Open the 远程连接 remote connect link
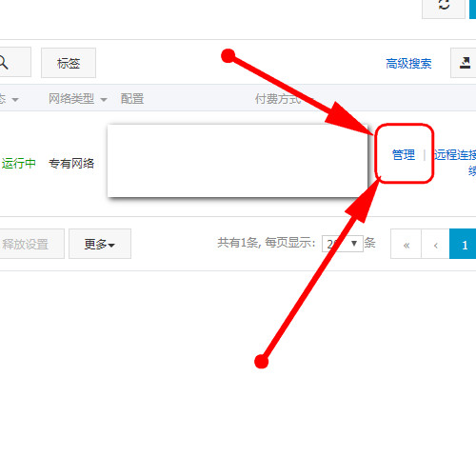The height and width of the screenshot is (476, 476). (455, 155)
